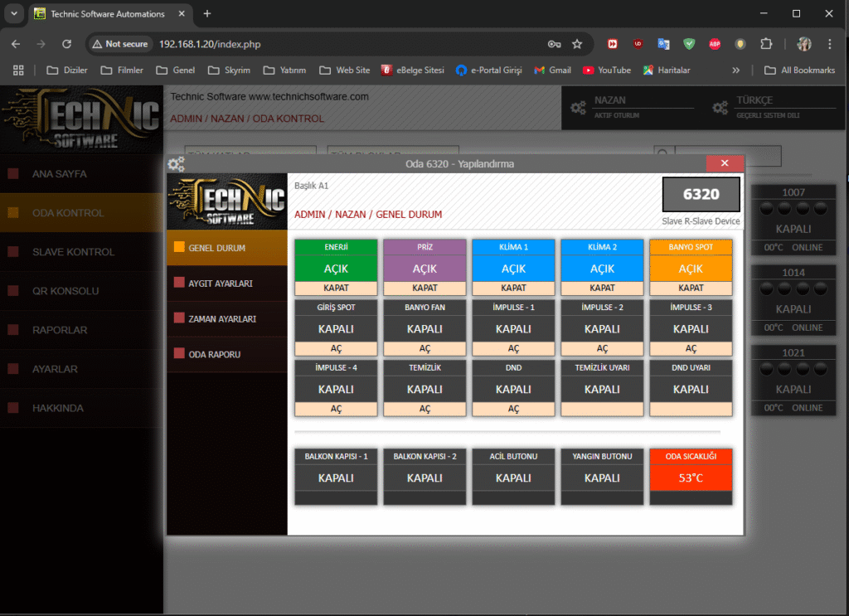Open AYARLAR in the sidebar
This screenshot has height=616, width=849.
pos(81,369)
